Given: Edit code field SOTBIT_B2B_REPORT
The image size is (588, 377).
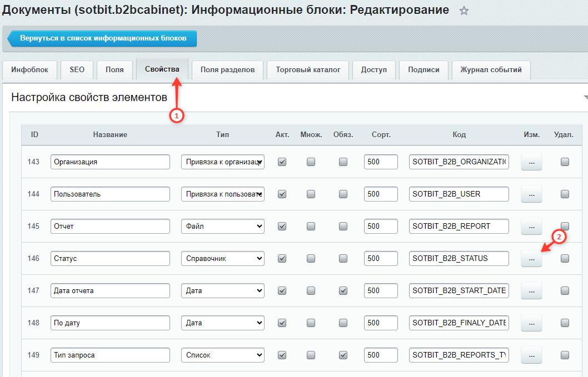Looking at the screenshot, I should pyautogui.click(x=459, y=227).
